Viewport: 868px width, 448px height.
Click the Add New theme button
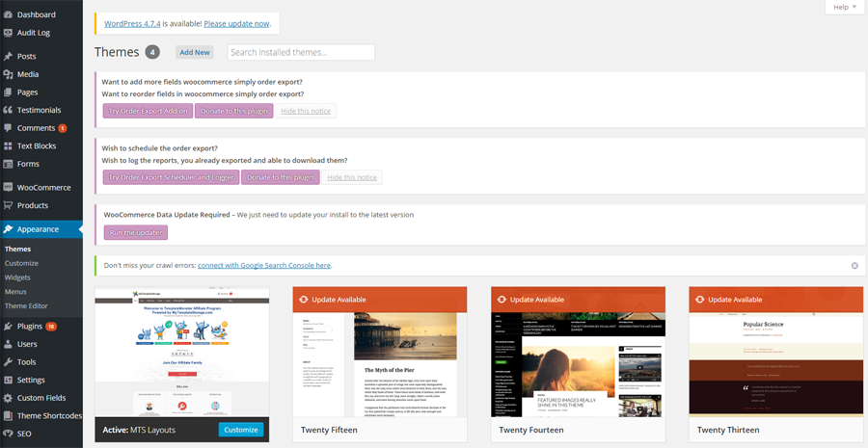pos(195,52)
